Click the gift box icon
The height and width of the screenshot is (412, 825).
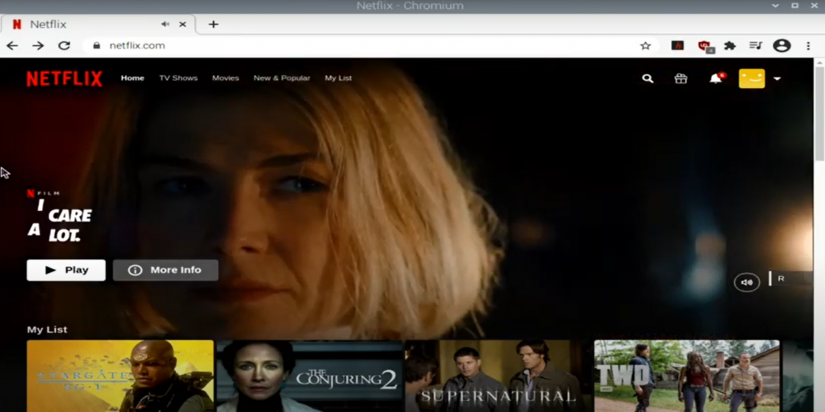click(x=681, y=78)
